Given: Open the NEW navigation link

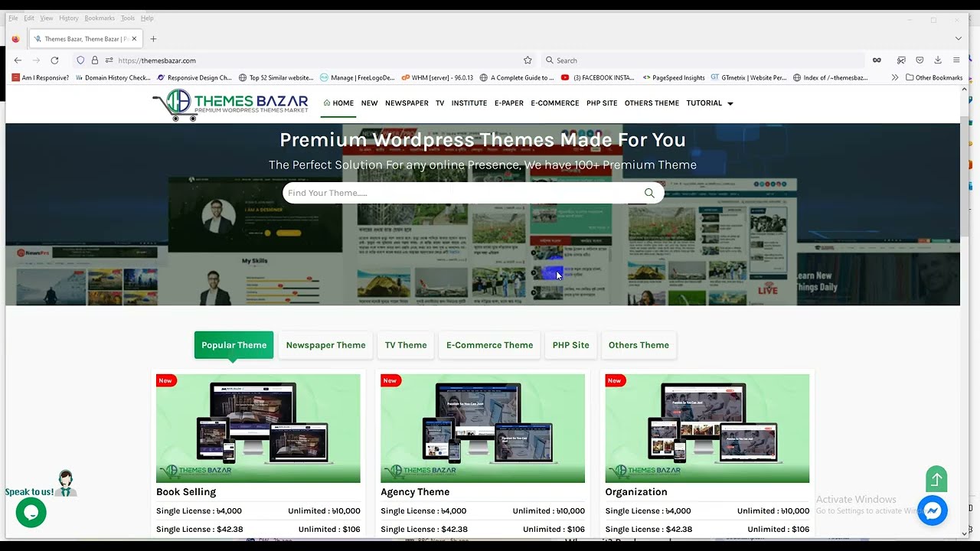Looking at the screenshot, I should point(370,103).
